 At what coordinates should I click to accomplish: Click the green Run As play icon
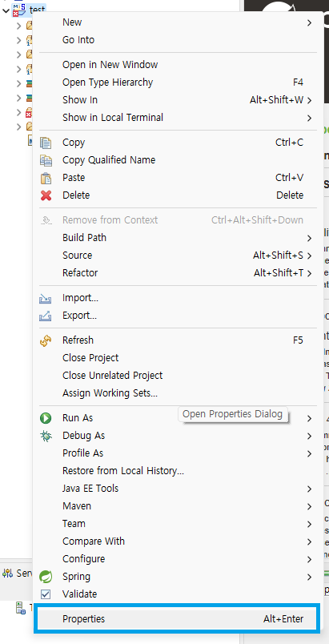46,418
